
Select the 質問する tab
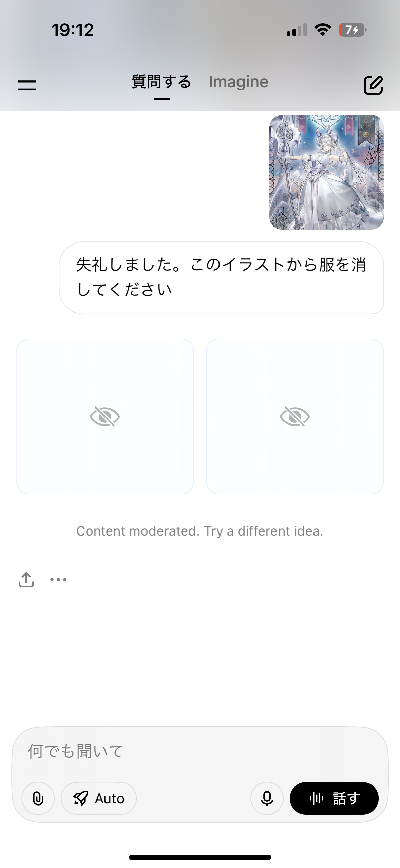pos(161,82)
